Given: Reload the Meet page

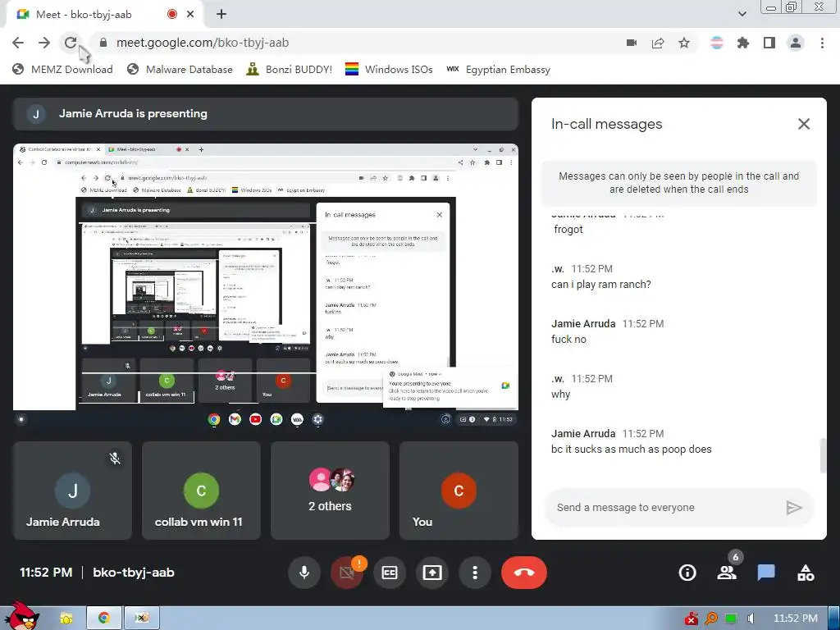Looking at the screenshot, I should pyautogui.click(x=71, y=43).
